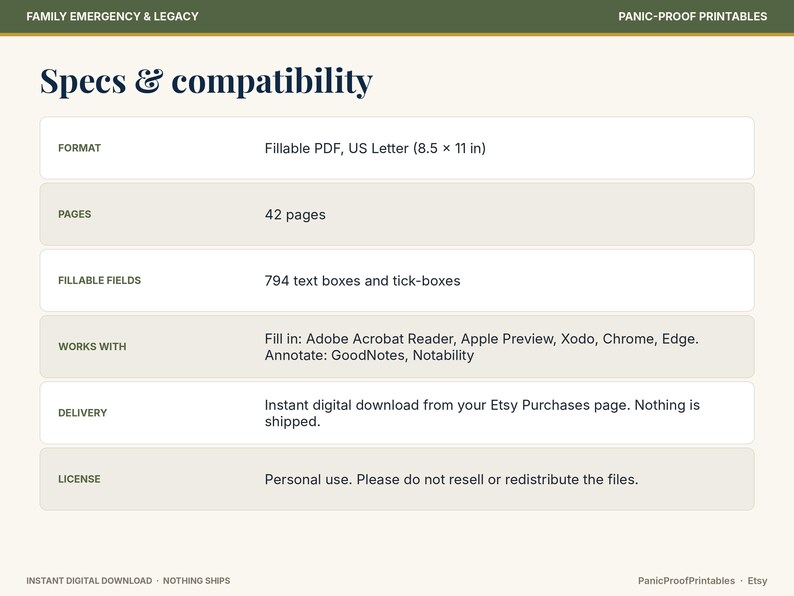Select the LICENSE row label
This screenshot has width=794, height=596.
(x=79, y=479)
